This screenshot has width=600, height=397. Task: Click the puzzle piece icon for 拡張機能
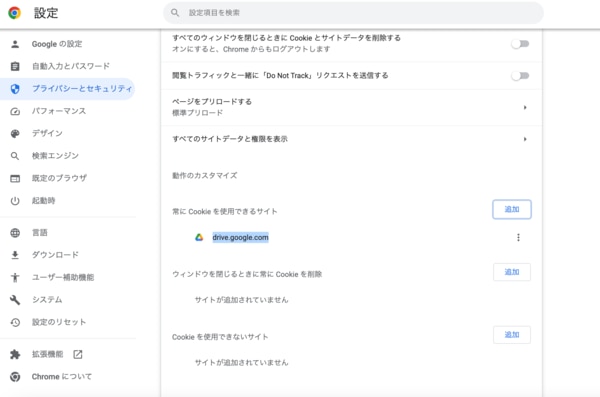coord(15,355)
